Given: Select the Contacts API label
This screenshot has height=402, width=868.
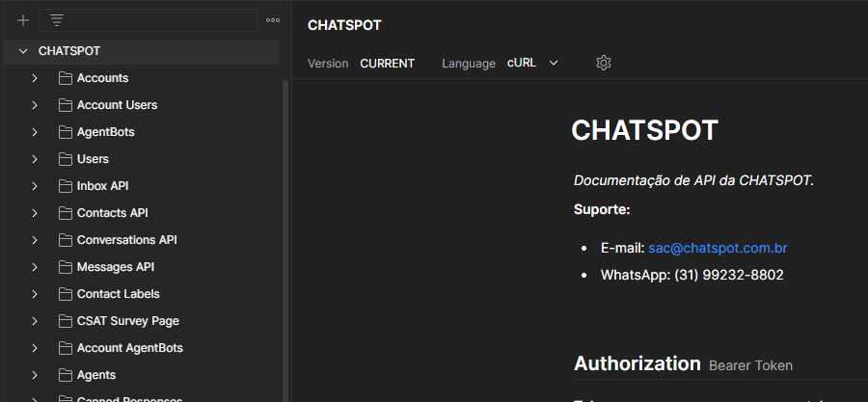Looking at the screenshot, I should [x=113, y=213].
